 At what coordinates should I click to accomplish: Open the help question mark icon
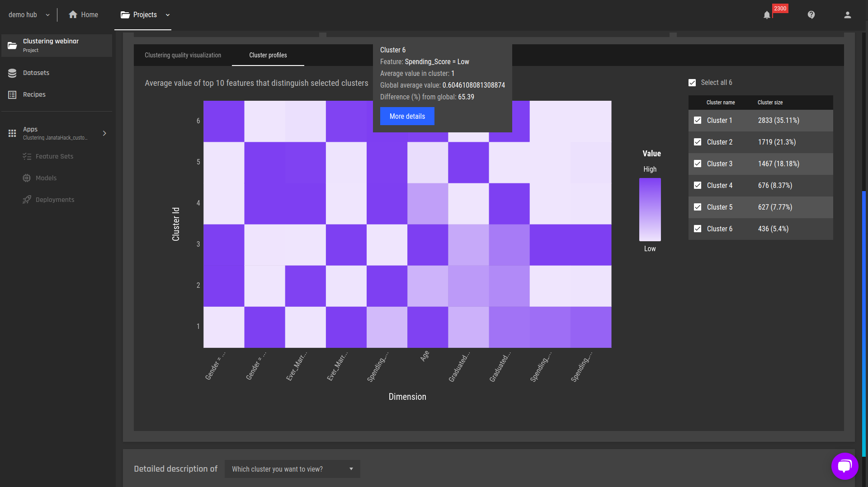pos(811,15)
